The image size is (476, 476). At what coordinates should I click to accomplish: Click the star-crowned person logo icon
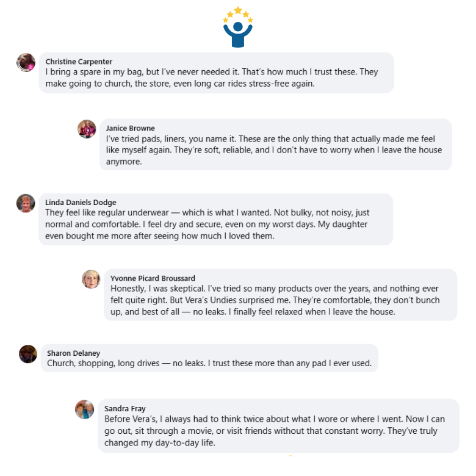coord(238,27)
